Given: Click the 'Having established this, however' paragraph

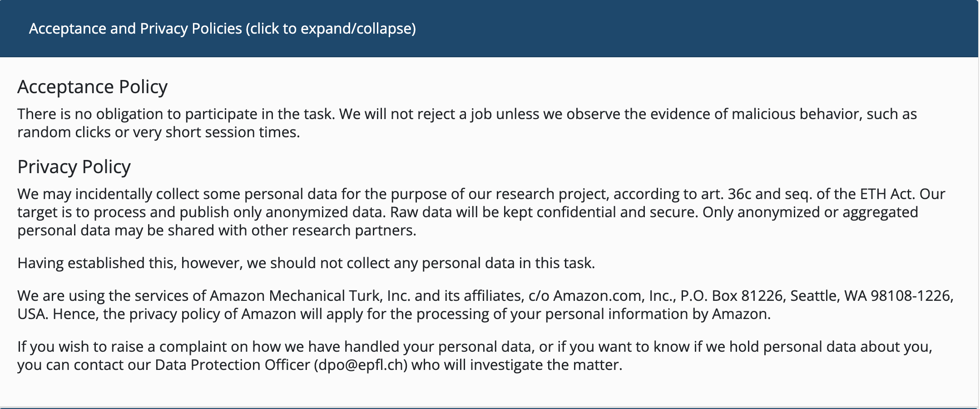Looking at the screenshot, I should click(x=306, y=263).
